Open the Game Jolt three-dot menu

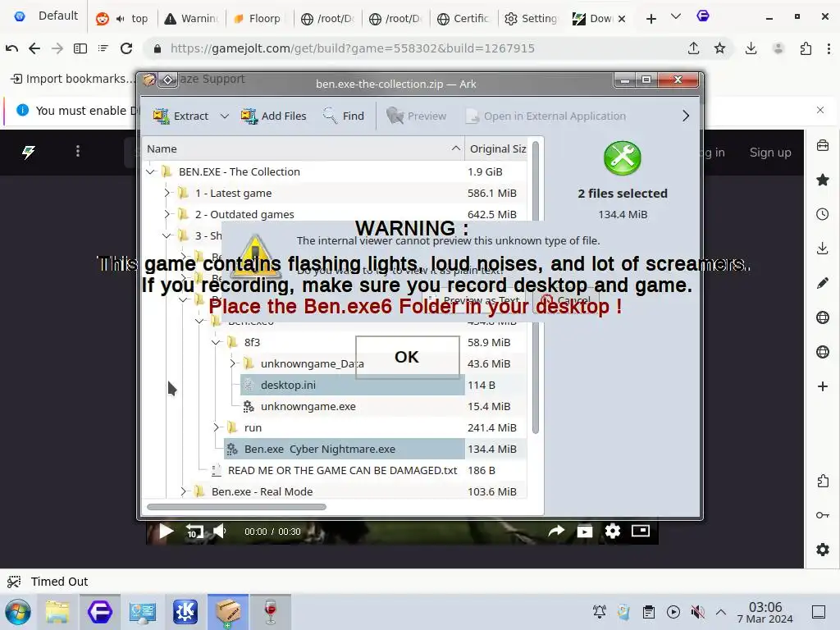click(x=78, y=151)
